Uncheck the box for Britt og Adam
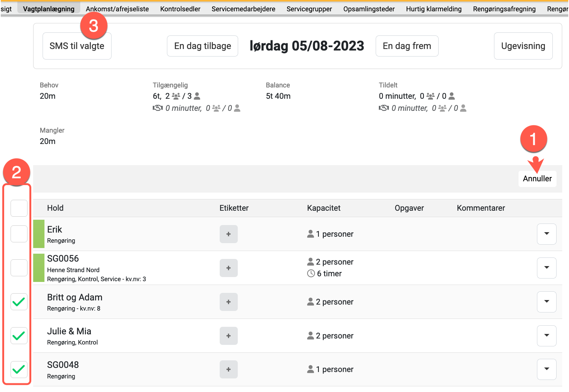 (x=19, y=302)
